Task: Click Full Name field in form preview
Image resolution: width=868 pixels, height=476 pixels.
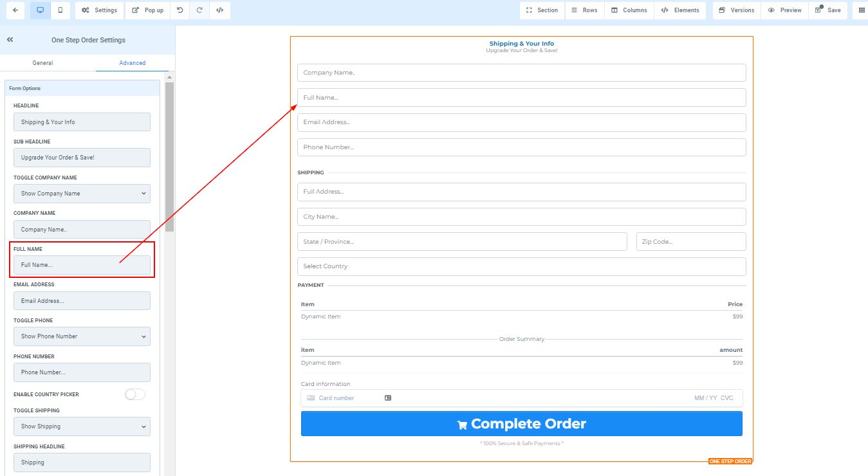Action: 522,98
